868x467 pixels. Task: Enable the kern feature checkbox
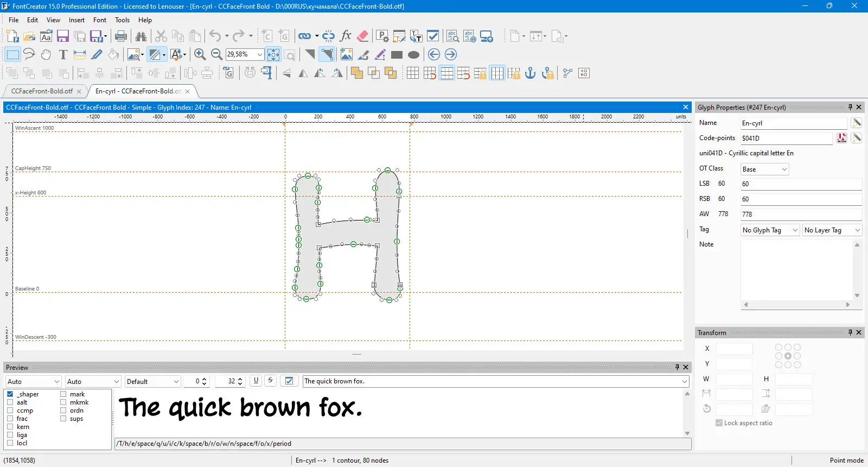pos(10,427)
